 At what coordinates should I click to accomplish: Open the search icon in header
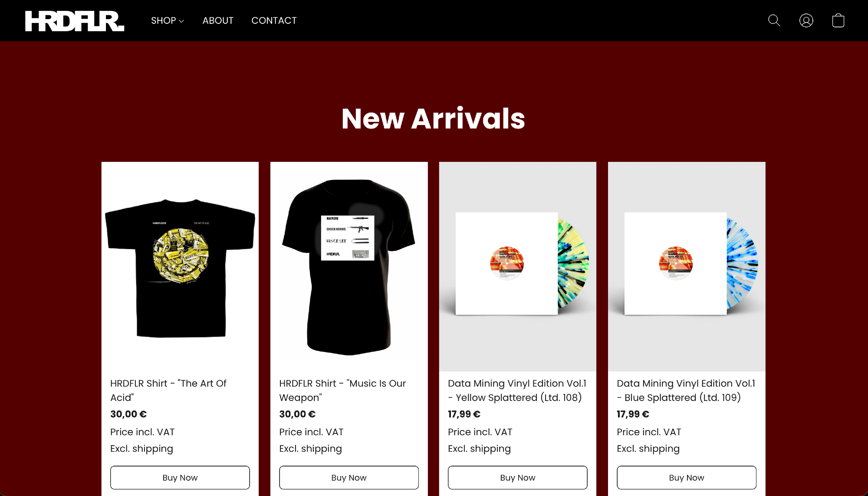(774, 20)
